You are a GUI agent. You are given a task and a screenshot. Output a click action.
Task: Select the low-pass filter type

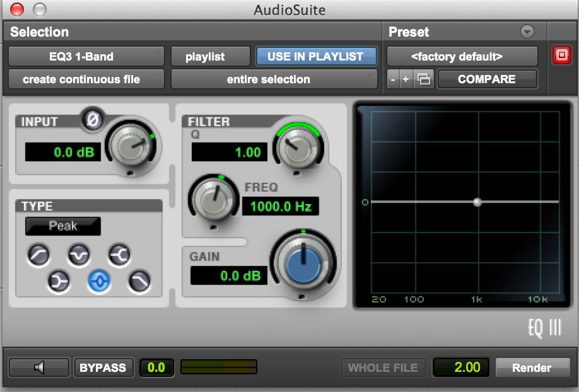(x=139, y=282)
